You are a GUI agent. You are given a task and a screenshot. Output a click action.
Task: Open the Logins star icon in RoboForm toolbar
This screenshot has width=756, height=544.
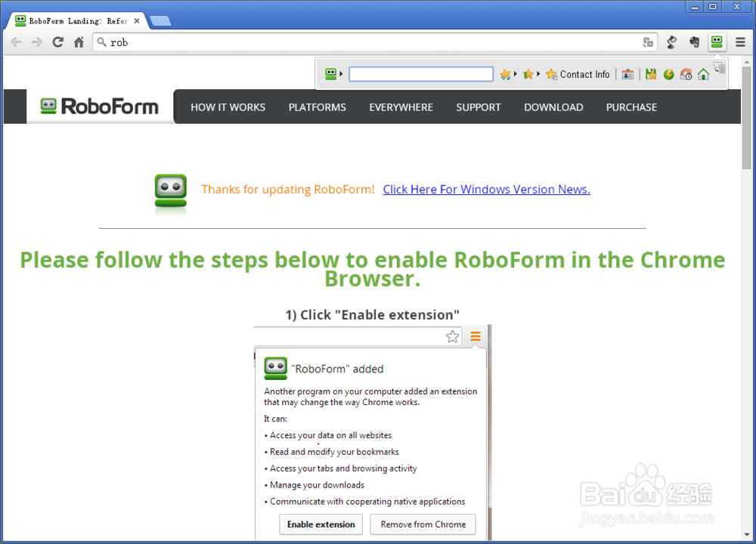click(505, 74)
